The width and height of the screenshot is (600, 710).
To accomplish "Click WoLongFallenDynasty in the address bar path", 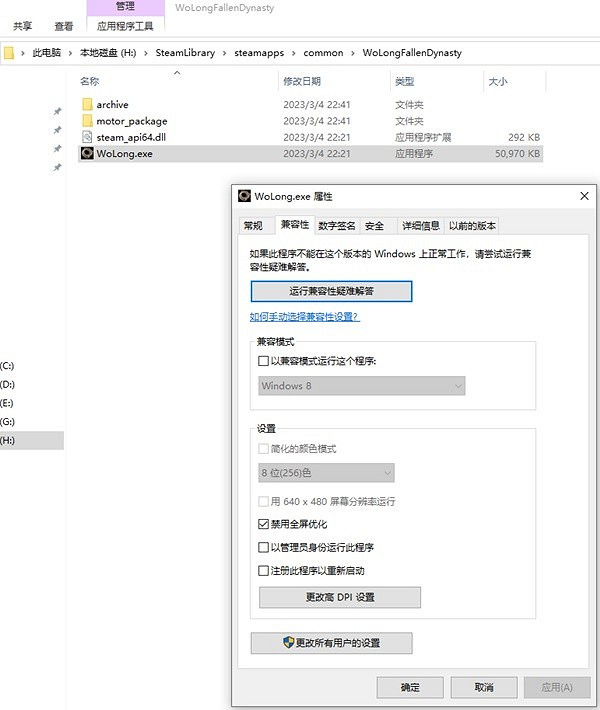I will 412,53.
